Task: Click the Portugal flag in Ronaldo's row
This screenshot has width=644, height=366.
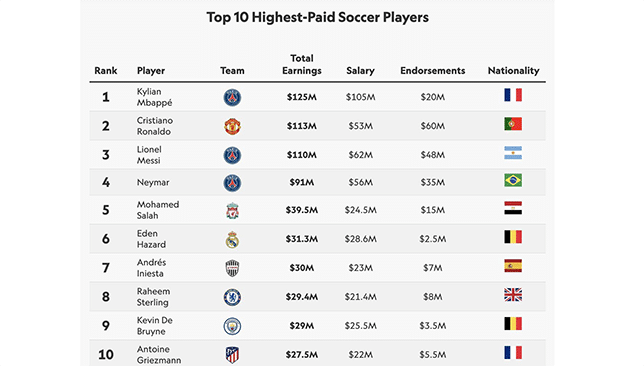Action: pyautogui.click(x=513, y=124)
